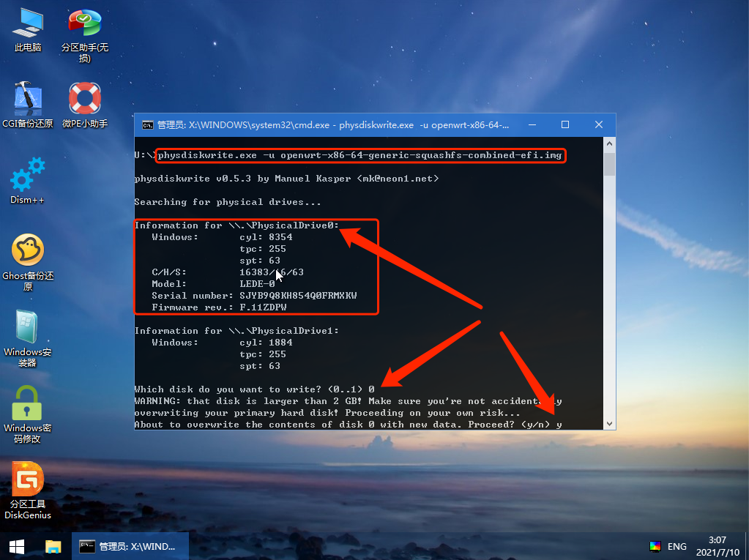
Task: Open the clock showing 3:07 2021/7/10
Action: (718, 547)
